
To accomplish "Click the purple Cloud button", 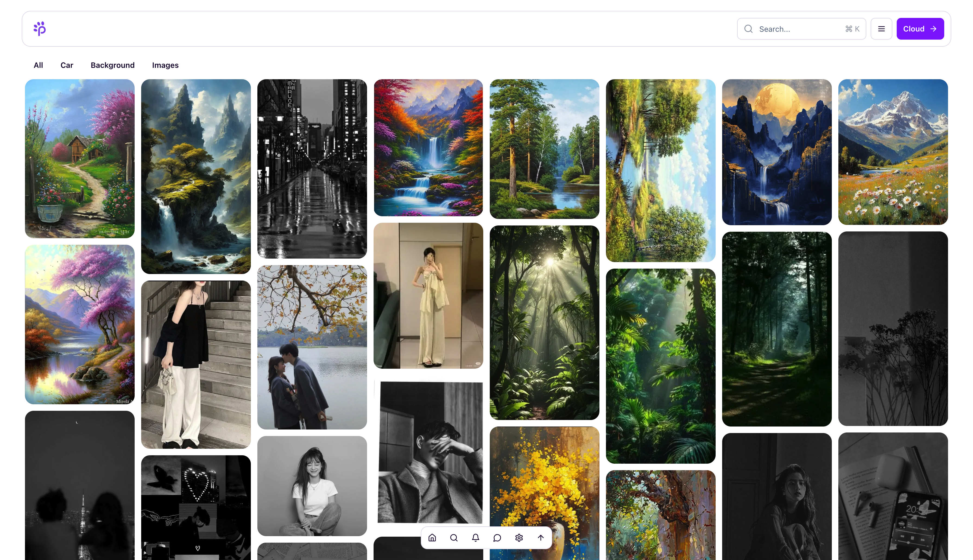I will 920,29.
